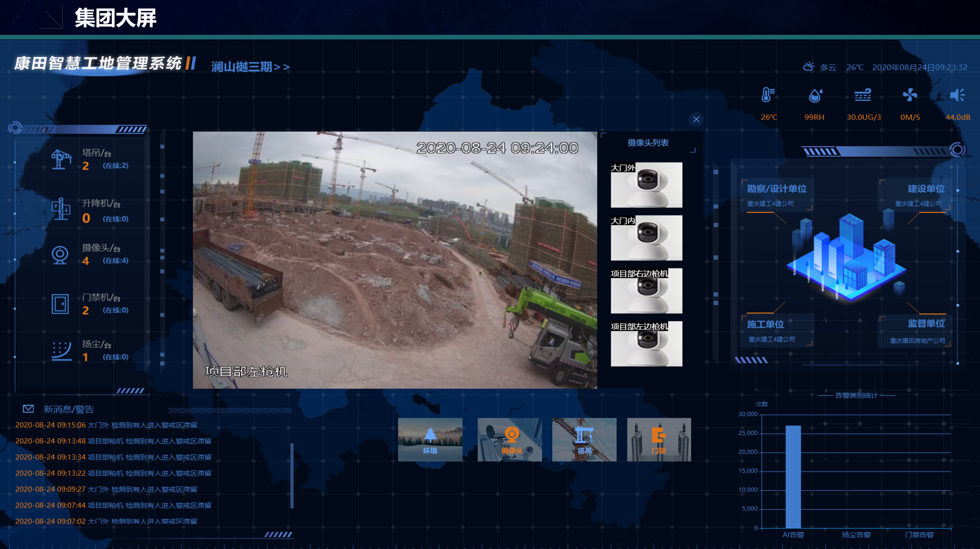Click the access control (门禁机) door icon
The height and width of the screenshot is (549, 980).
click(60, 304)
